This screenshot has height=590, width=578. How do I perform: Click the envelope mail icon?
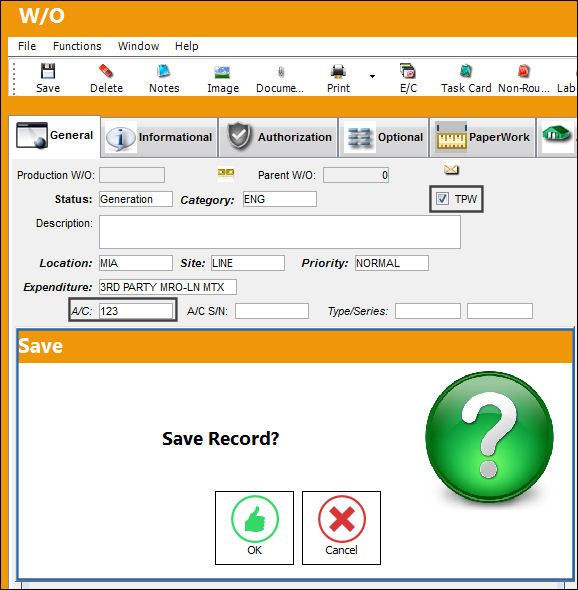click(x=451, y=170)
